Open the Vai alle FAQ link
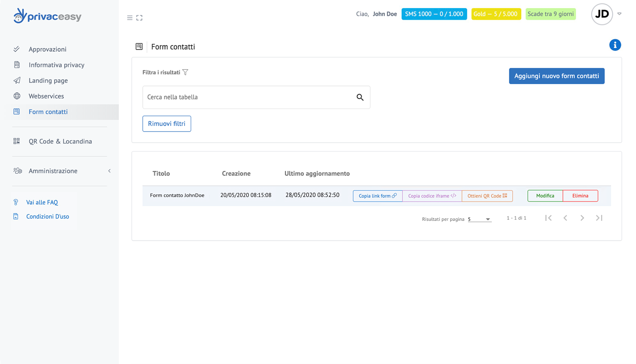 42,203
